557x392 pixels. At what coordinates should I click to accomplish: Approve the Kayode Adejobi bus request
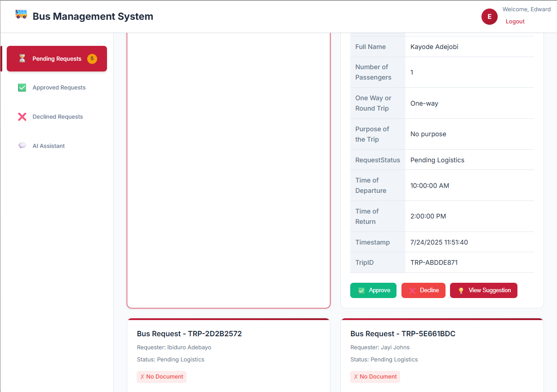(373, 290)
